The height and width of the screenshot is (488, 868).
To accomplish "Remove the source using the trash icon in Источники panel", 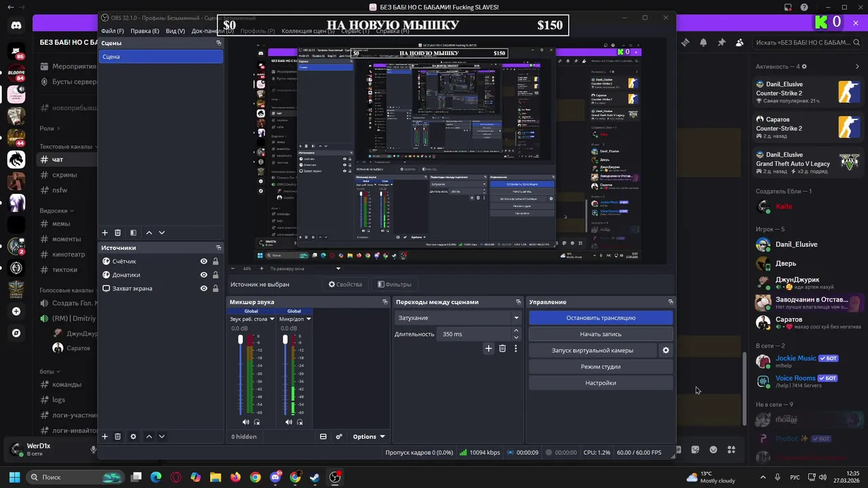I will pos(117,436).
